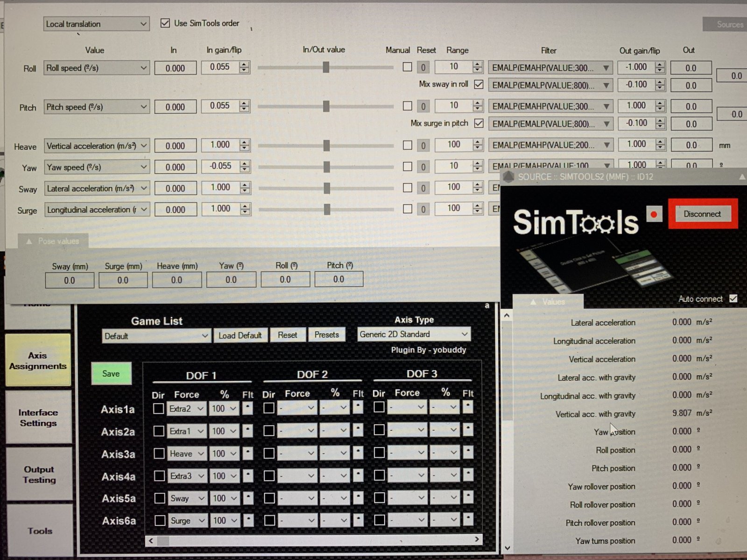Open the Local translation dropdown

click(x=96, y=24)
